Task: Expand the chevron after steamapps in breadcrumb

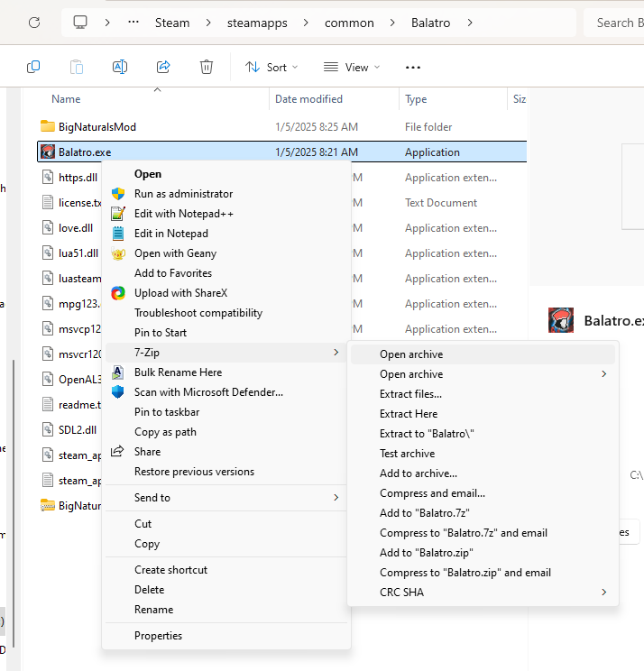Action: (x=306, y=23)
